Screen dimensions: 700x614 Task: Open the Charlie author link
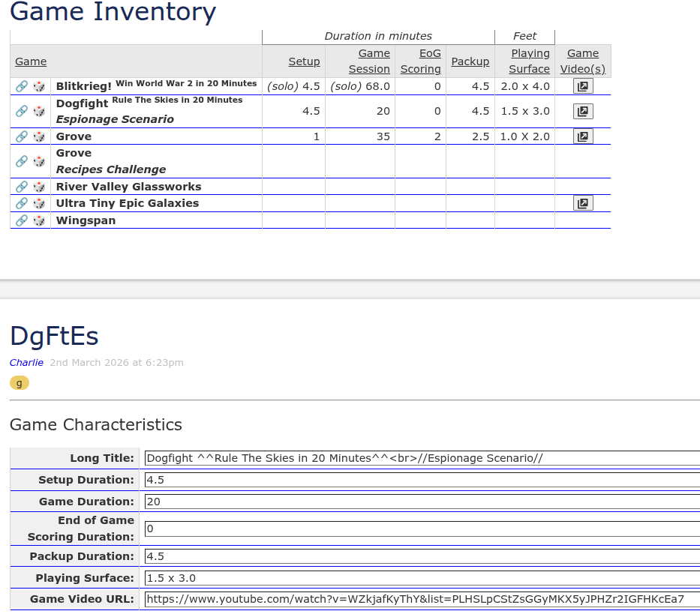pyautogui.click(x=26, y=363)
